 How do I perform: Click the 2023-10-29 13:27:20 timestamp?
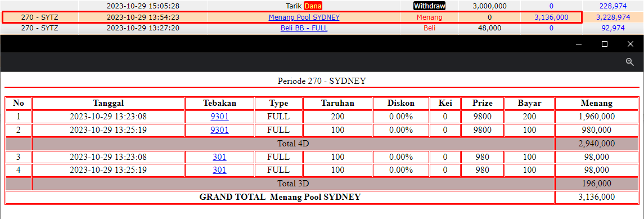click(143, 28)
